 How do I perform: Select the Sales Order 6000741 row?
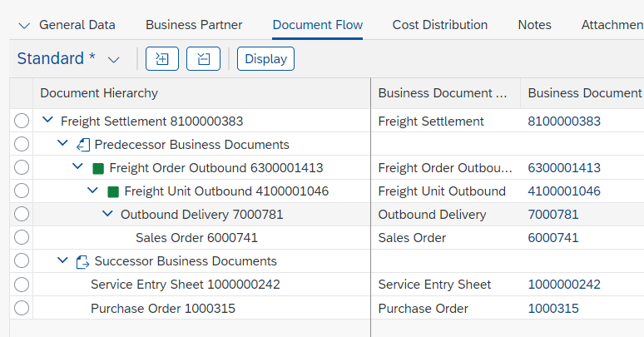(21, 238)
